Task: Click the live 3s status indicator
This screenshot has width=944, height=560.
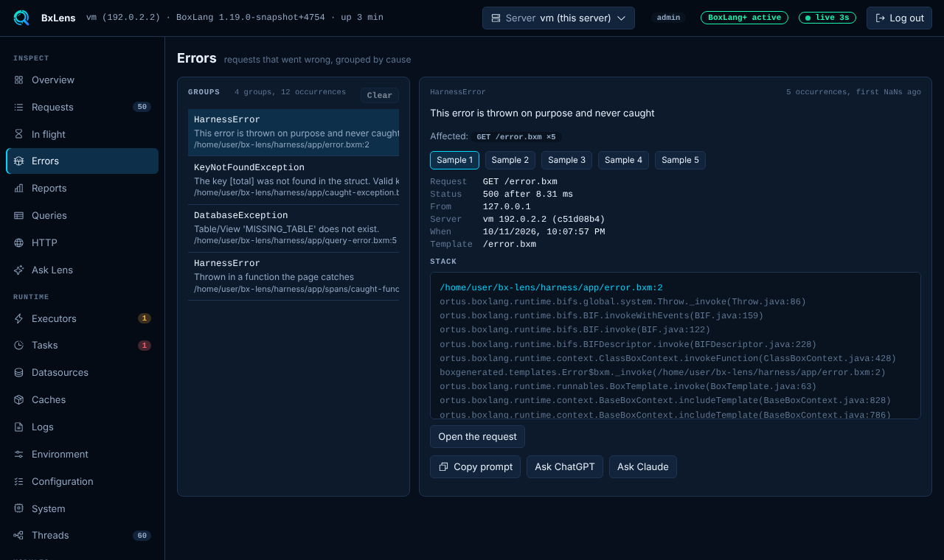Action: pos(827,18)
